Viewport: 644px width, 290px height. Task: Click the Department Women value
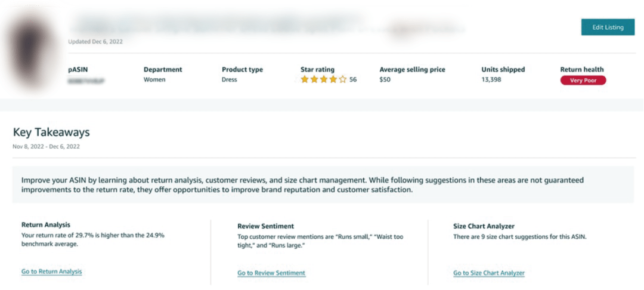pos(154,79)
